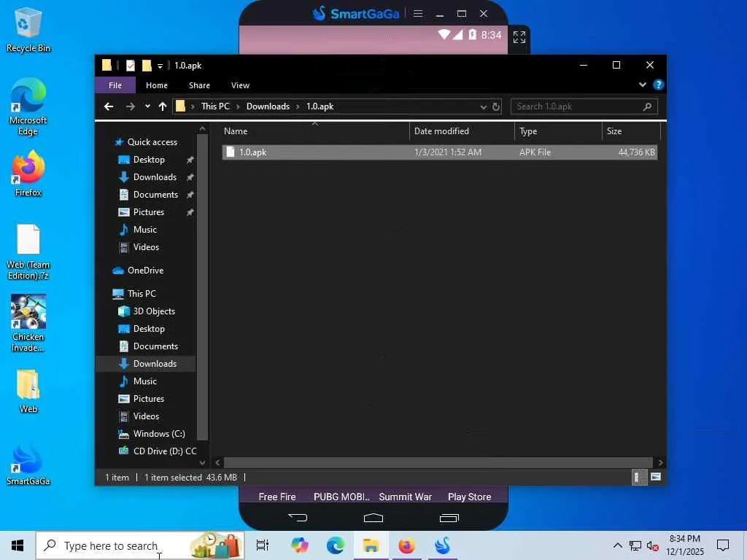Go back in File Explorer
Screen dimensions: 747x560
coord(109,106)
